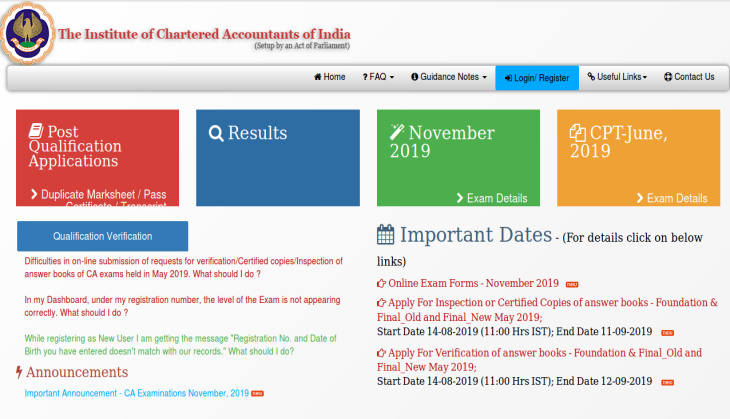Click the Start Date 14-08-2019 End Date 12-09-2019 text
730x419 pixels.
tap(514, 381)
